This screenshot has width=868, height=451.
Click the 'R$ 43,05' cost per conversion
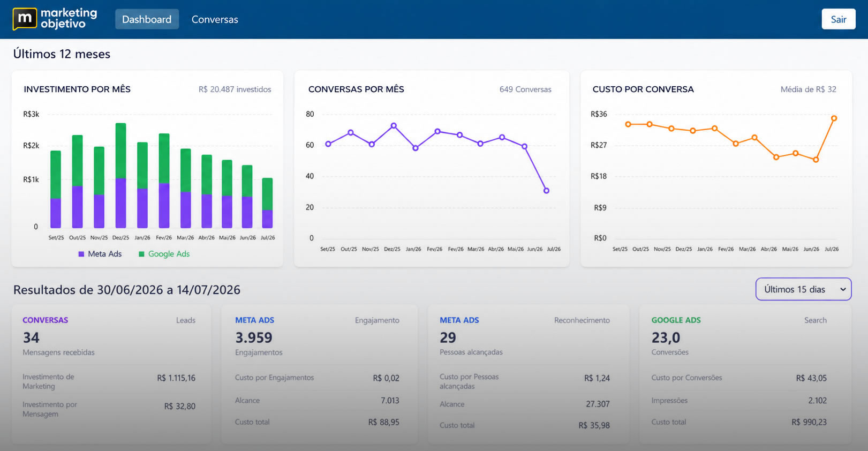tap(811, 378)
